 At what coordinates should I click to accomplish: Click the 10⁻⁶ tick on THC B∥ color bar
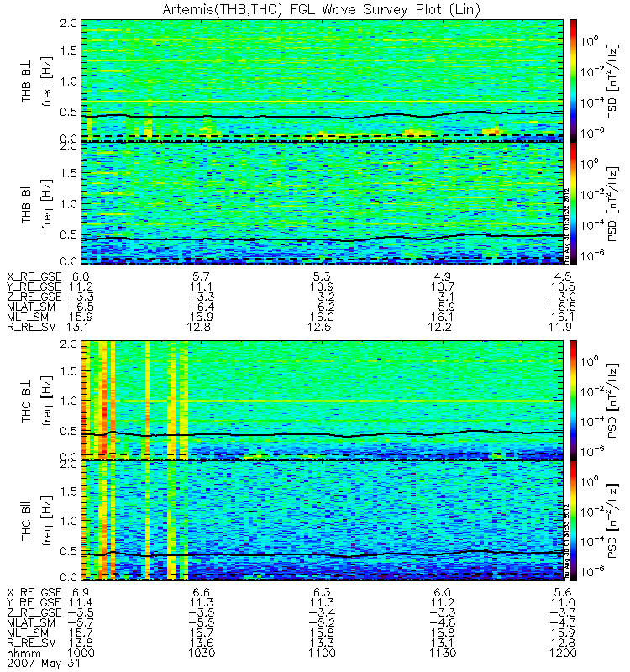click(x=592, y=571)
